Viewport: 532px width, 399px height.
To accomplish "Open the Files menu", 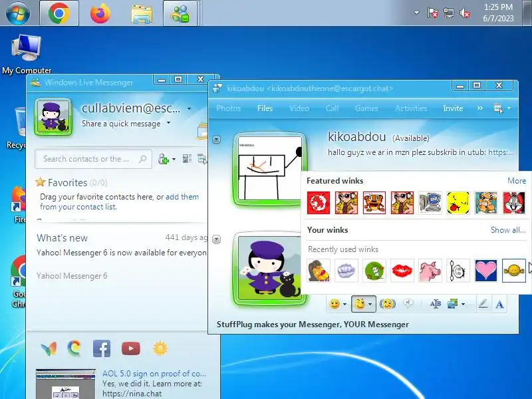I will click(265, 108).
